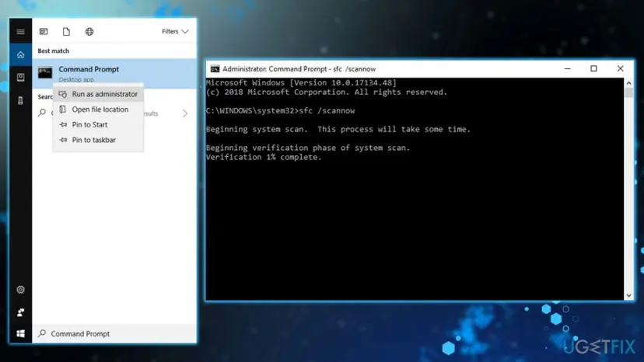Click the scroll down arrow in Command Prompt

point(628,295)
